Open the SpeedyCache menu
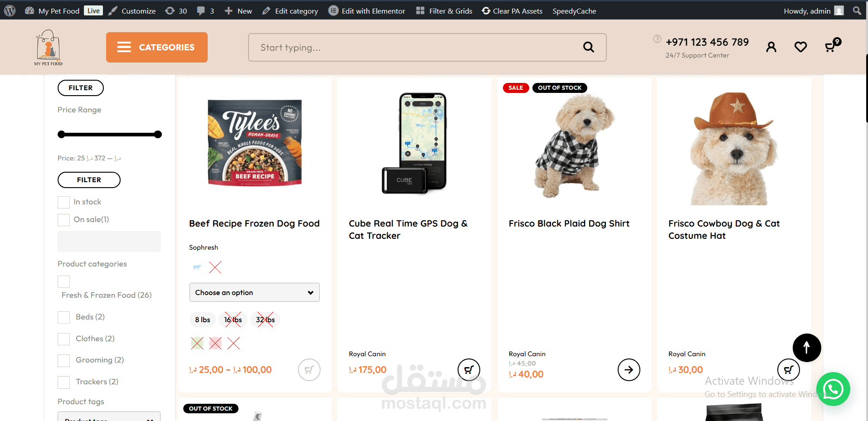Viewport: 868px width, 421px height. [574, 11]
